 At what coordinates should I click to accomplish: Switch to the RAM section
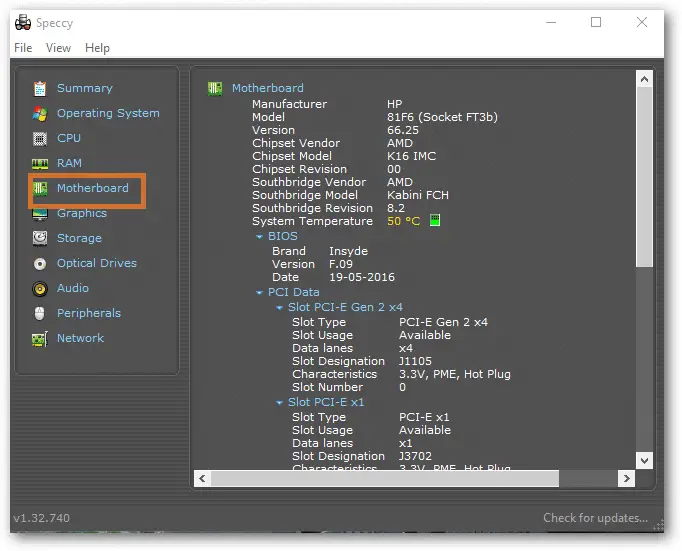pyautogui.click(x=69, y=163)
